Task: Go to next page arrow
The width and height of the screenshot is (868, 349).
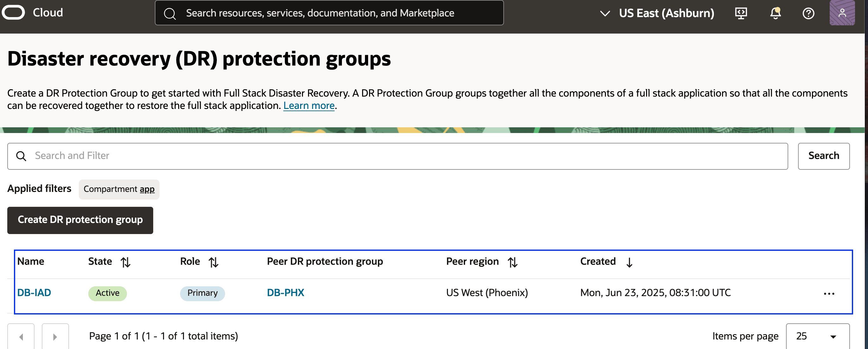Action: coord(55,337)
